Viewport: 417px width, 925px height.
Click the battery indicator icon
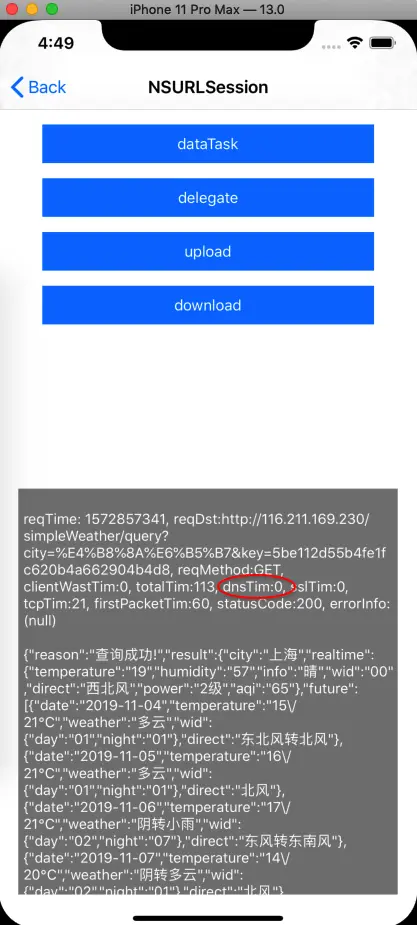(x=383, y=43)
